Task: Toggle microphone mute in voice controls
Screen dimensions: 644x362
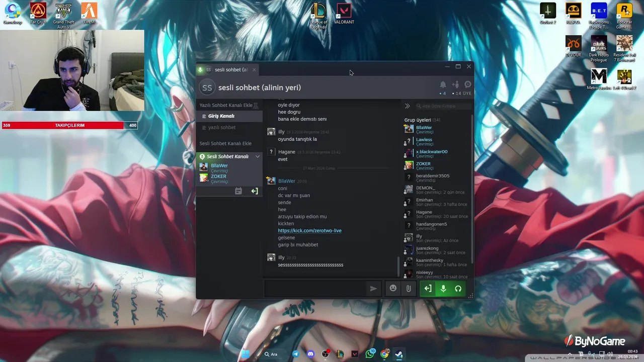Action: tap(443, 289)
